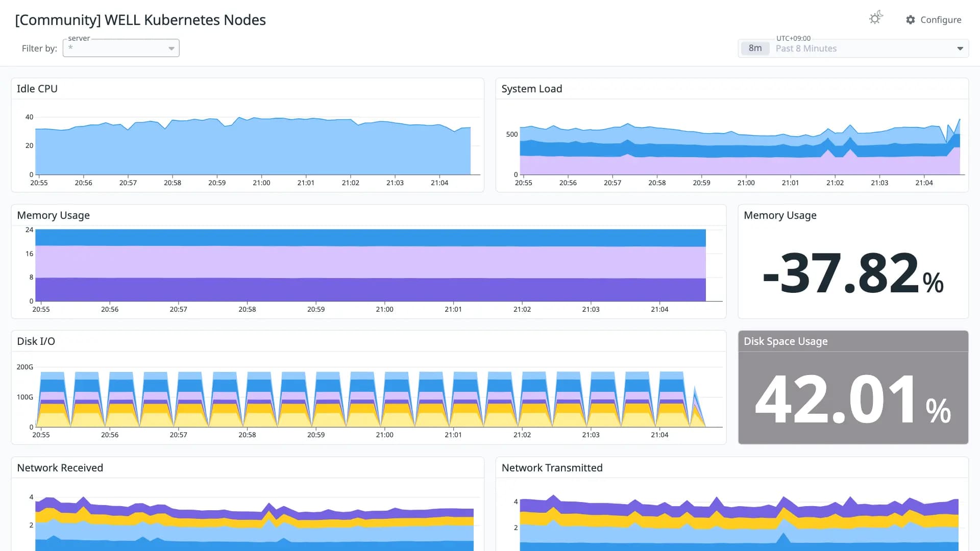The image size is (980, 551).
Task: Click the Network Transmitted panel title
Action: click(x=552, y=468)
